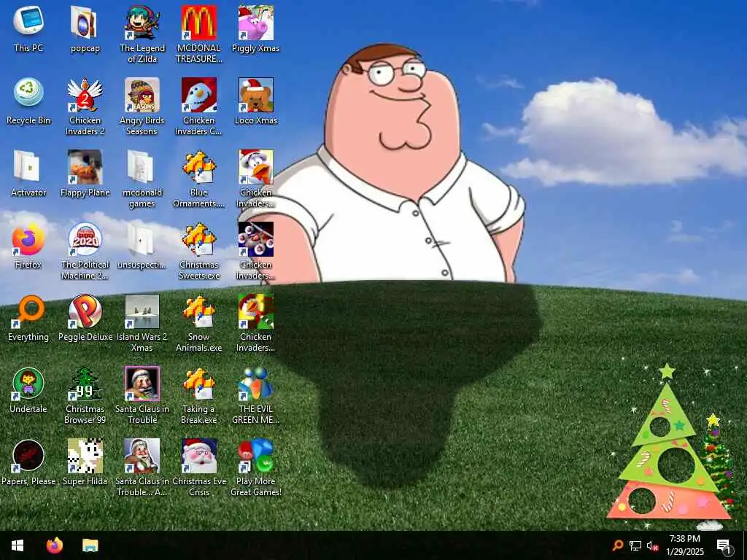Click the Everything search tray icon
The image size is (747, 560).
click(617, 545)
